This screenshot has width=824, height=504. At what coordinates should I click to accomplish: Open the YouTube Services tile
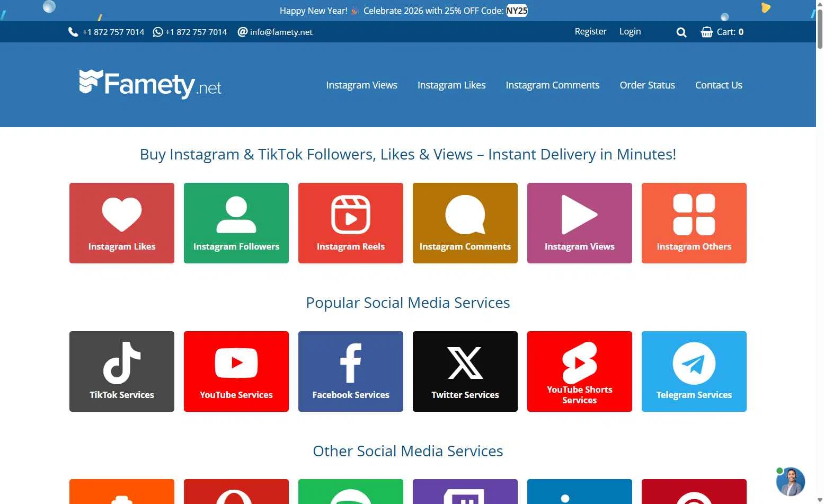[236, 372]
